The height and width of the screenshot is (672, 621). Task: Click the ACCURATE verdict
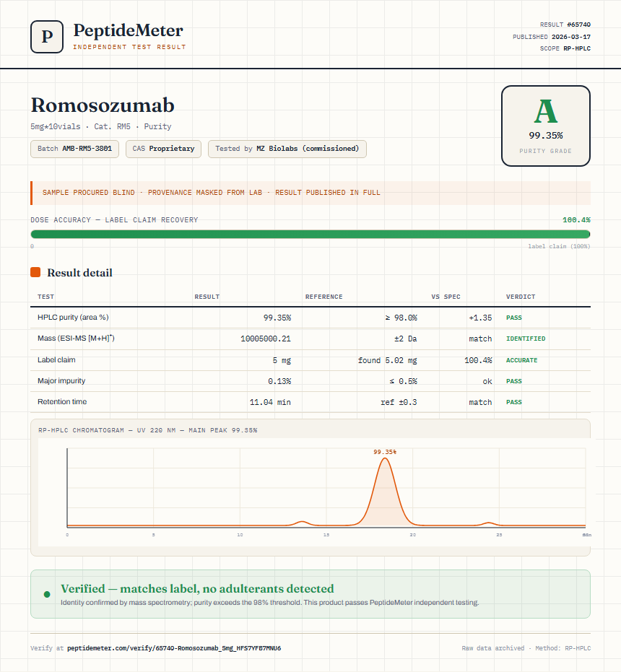pyautogui.click(x=521, y=360)
